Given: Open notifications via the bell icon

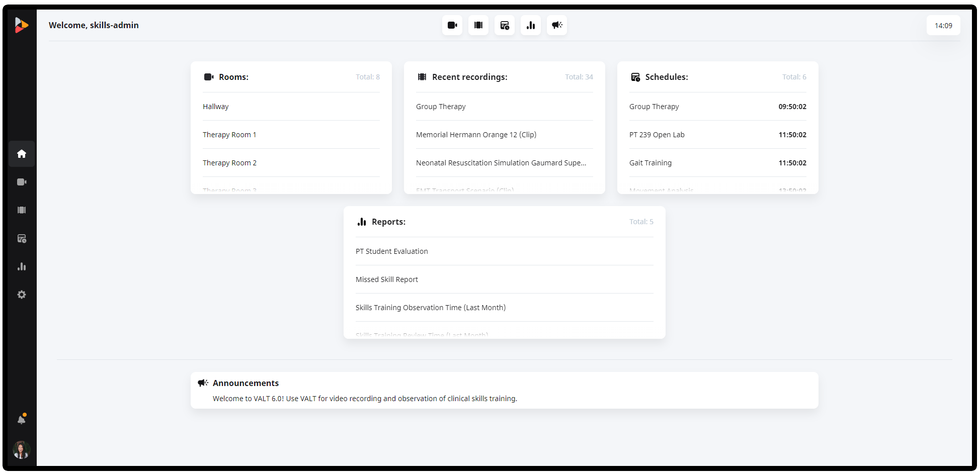Looking at the screenshot, I should (x=22, y=419).
